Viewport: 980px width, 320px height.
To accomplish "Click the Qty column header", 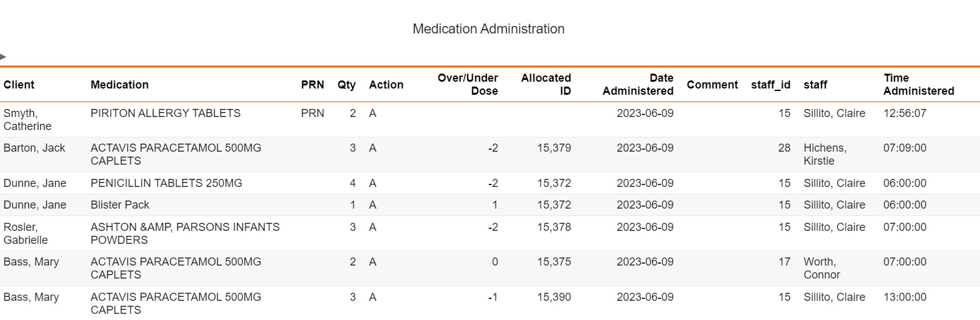I will [346, 85].
